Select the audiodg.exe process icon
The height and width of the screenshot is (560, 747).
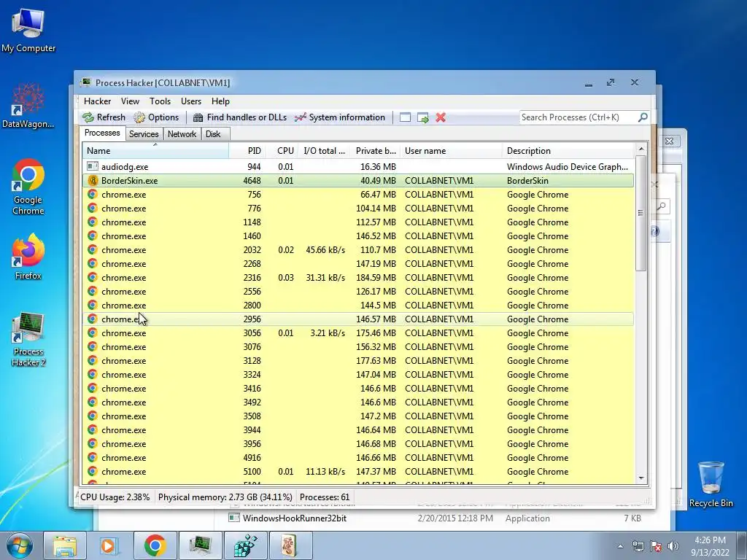(x=93, y=166)
